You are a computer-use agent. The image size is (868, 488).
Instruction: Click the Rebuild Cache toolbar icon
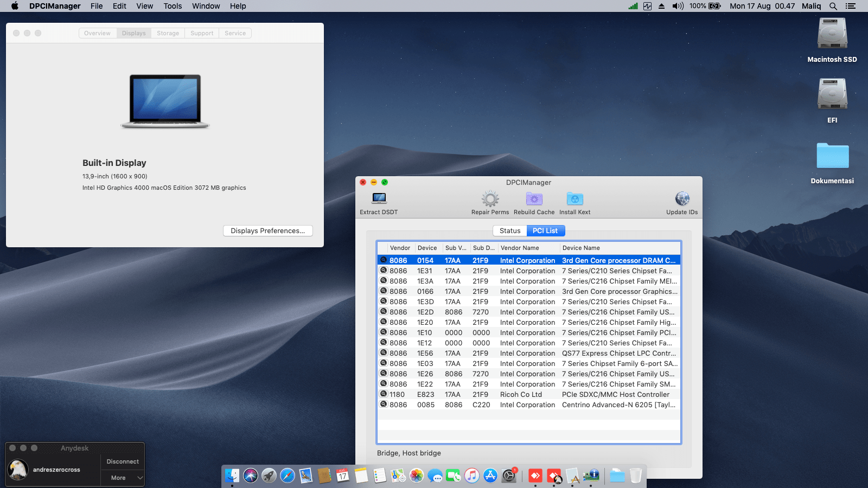pos(534,199)
